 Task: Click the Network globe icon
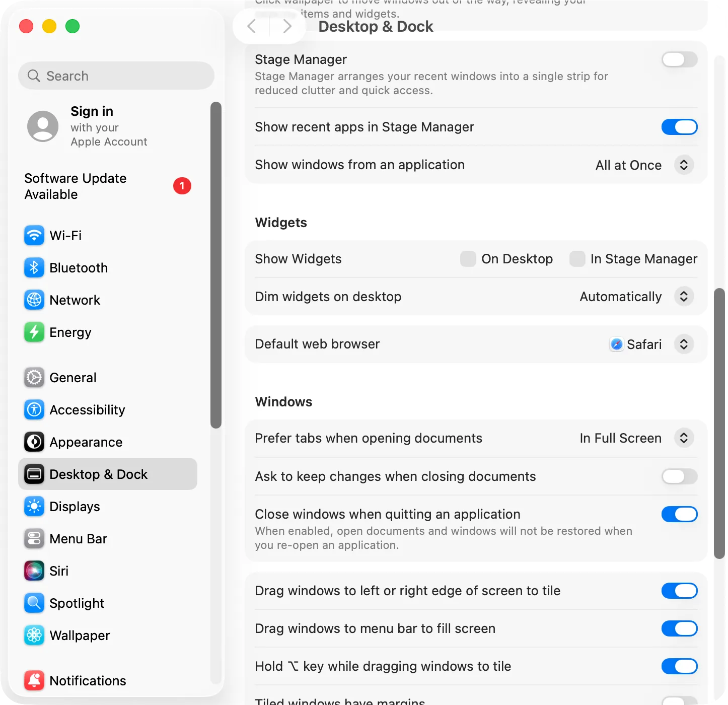34,300
